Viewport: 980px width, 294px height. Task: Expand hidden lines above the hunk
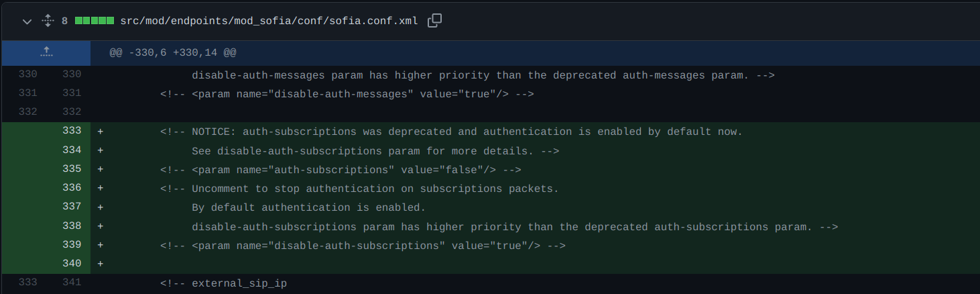[46, 52]
